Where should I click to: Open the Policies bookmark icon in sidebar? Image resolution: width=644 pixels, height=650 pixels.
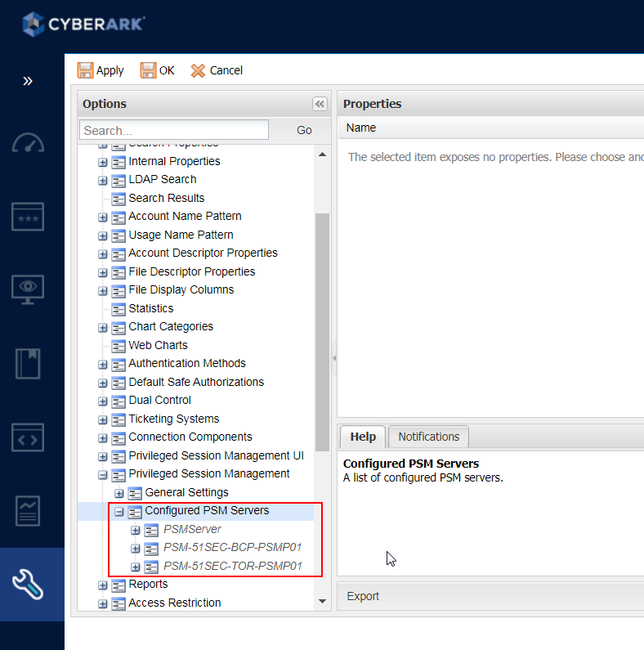[28, 364]
